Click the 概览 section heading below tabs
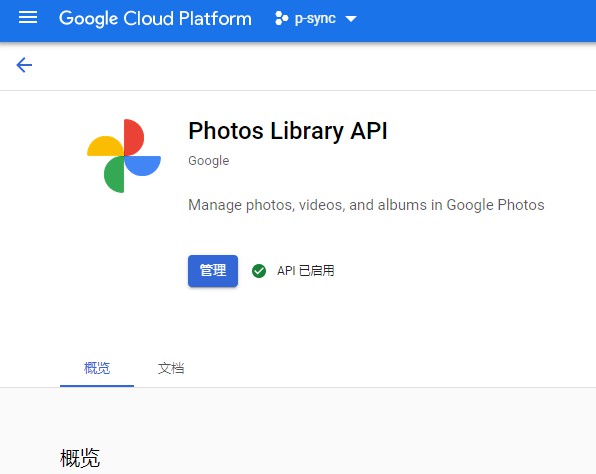The image size is (596, 474). click(80, 458)
